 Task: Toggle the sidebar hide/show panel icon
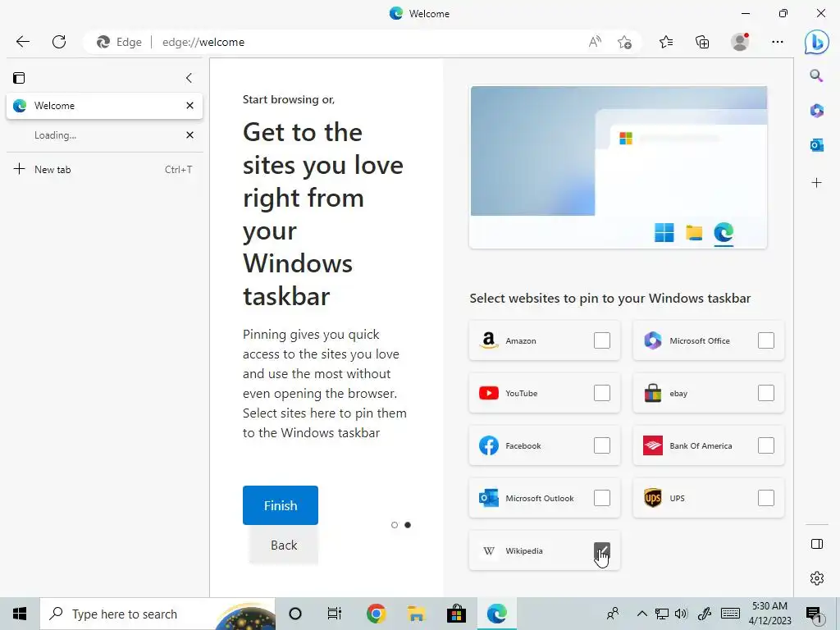(817, 544)
